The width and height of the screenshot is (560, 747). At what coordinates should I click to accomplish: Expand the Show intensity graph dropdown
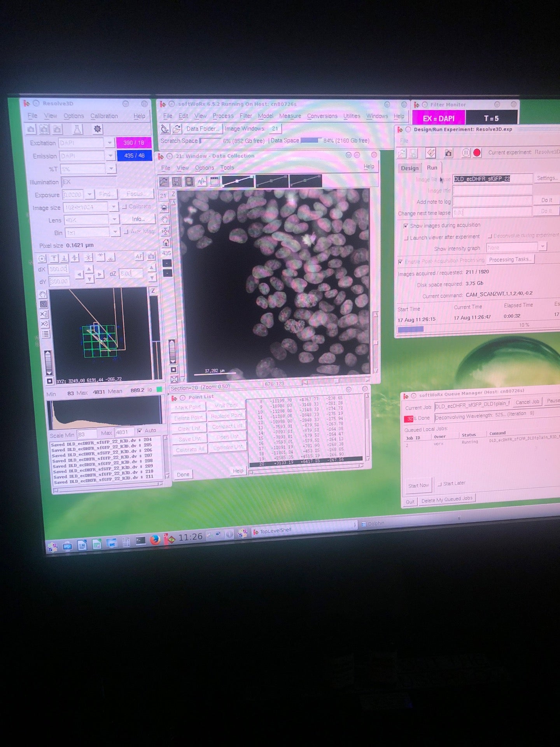click(542, 247)
